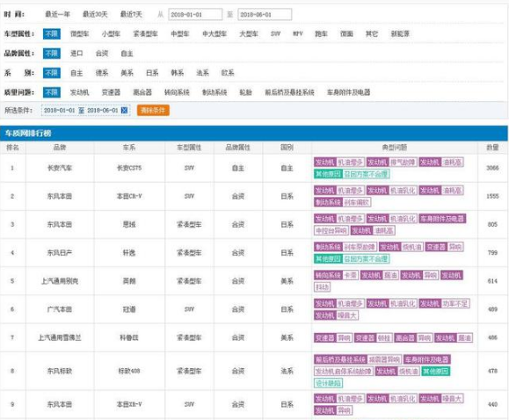Filter quality issue by 前后桥及悬挂系统 in filters
The height and width of the screenshot is (420, 509).
coord(289,92)
